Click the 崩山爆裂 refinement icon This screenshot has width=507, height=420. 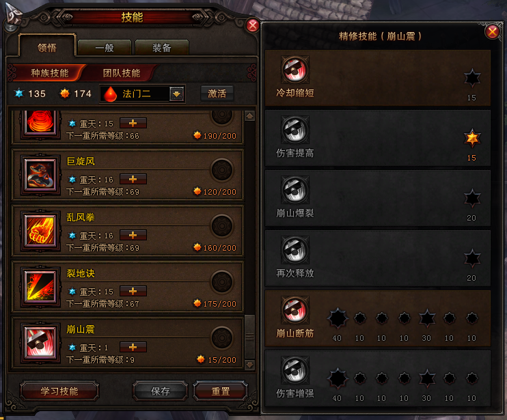pyautogui.click(x=295, y=190)
